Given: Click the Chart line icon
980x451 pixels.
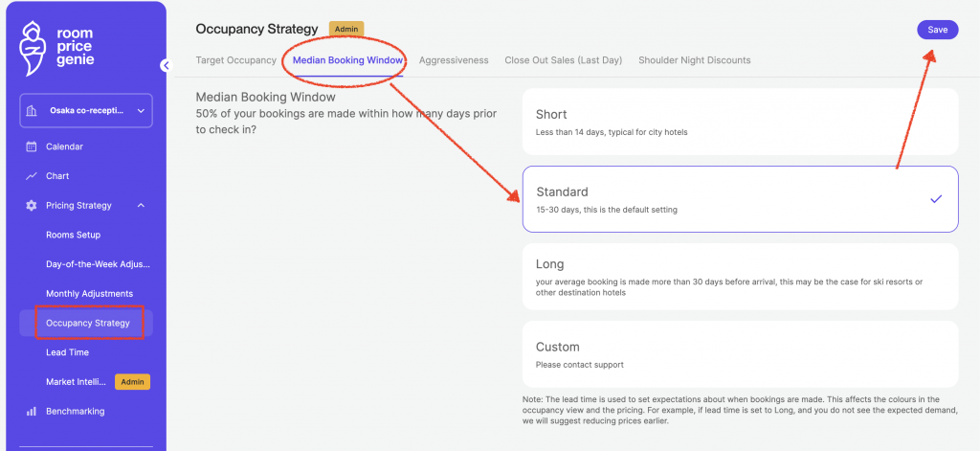Looking at the screenshot, I should [x=32, y=176].
